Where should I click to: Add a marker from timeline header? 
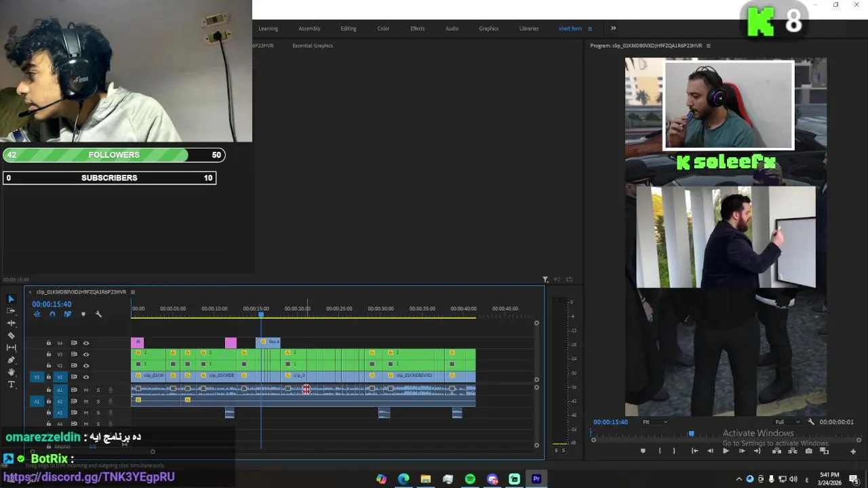click(83, 314)
